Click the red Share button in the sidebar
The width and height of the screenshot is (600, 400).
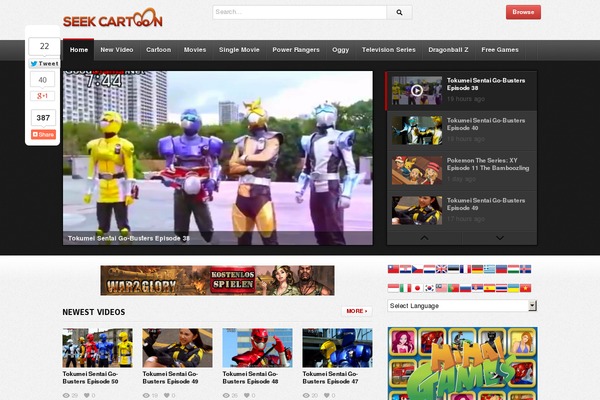[43, 134]
